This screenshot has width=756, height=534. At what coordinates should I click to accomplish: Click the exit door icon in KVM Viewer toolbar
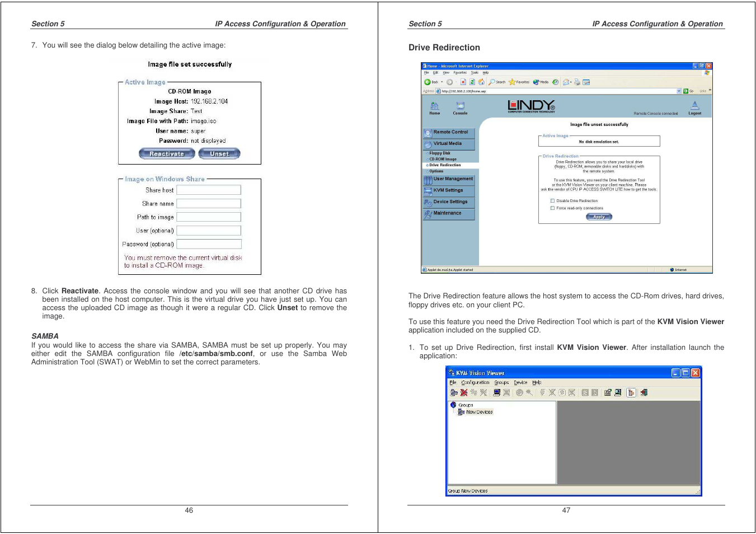[644, 392]
